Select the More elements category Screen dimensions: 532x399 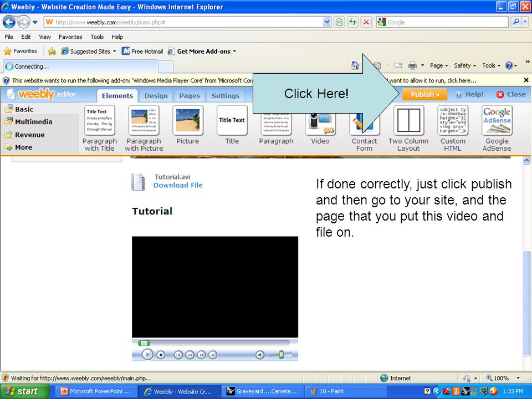(x=19, y=147)
